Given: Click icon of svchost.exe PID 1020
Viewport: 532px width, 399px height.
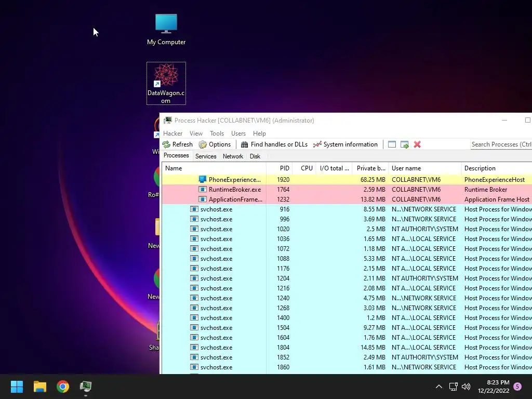Looking at the screenshot, I should [x=194, y=229].
